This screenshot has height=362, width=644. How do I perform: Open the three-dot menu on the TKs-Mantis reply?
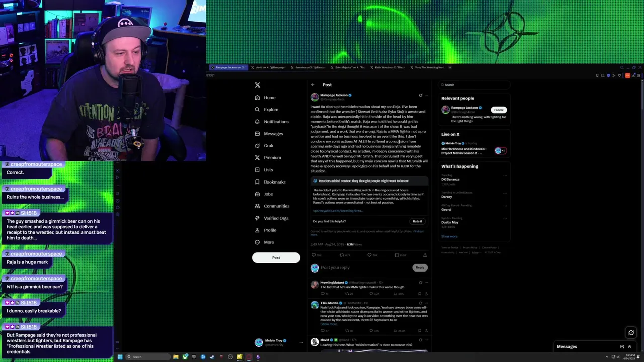point(426,303)
